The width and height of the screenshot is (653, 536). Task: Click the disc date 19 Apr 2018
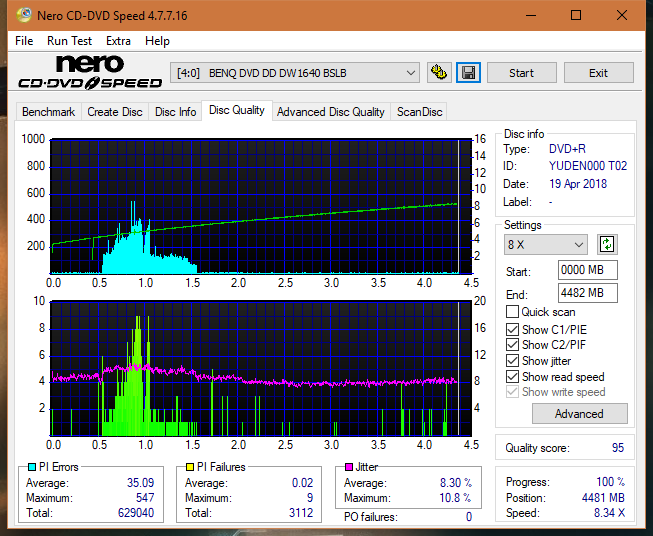pyautogui.click(x=578, y=184)
